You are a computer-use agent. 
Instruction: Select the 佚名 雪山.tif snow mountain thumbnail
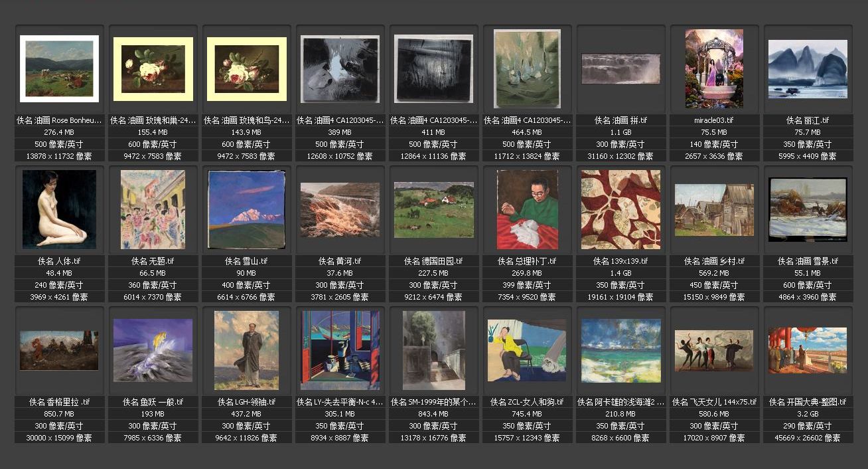tap(246, 209)
